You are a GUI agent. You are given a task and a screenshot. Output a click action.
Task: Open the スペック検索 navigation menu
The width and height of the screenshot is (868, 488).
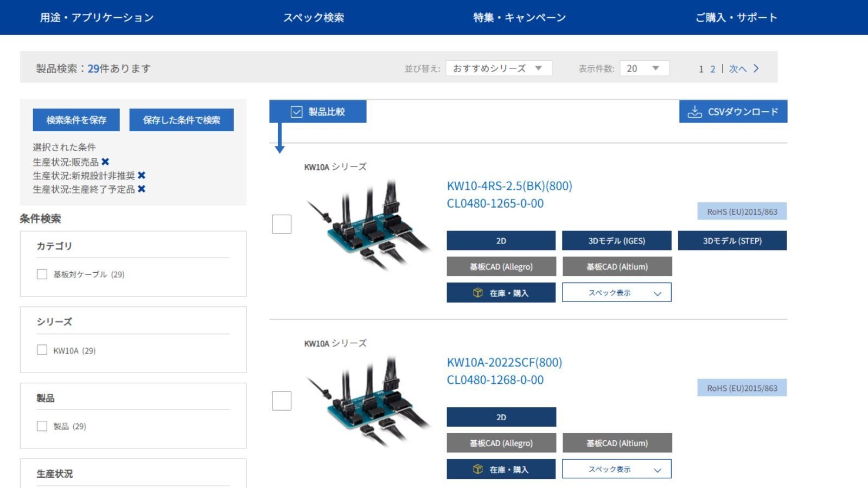[314, 17]
